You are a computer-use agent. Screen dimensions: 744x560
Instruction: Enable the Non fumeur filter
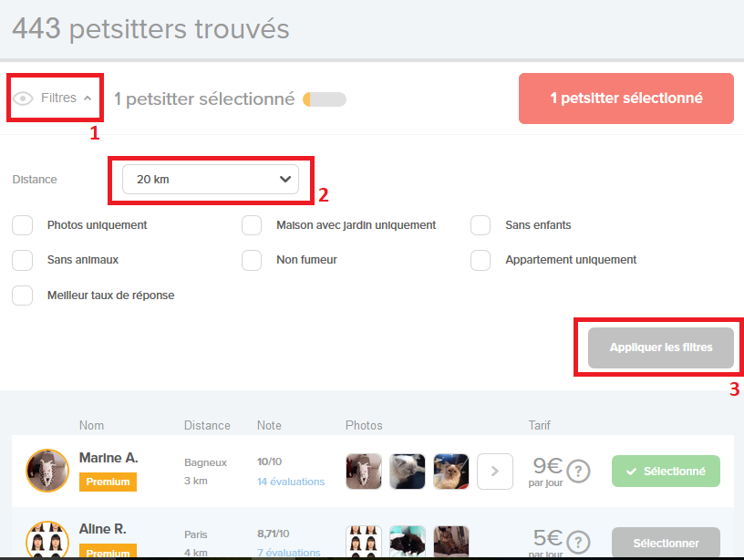pyautogui.click(x=252, y=260)
